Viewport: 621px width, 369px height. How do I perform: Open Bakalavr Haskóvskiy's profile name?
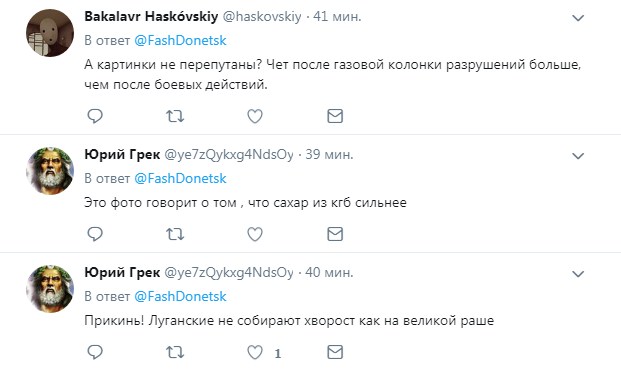151,17
